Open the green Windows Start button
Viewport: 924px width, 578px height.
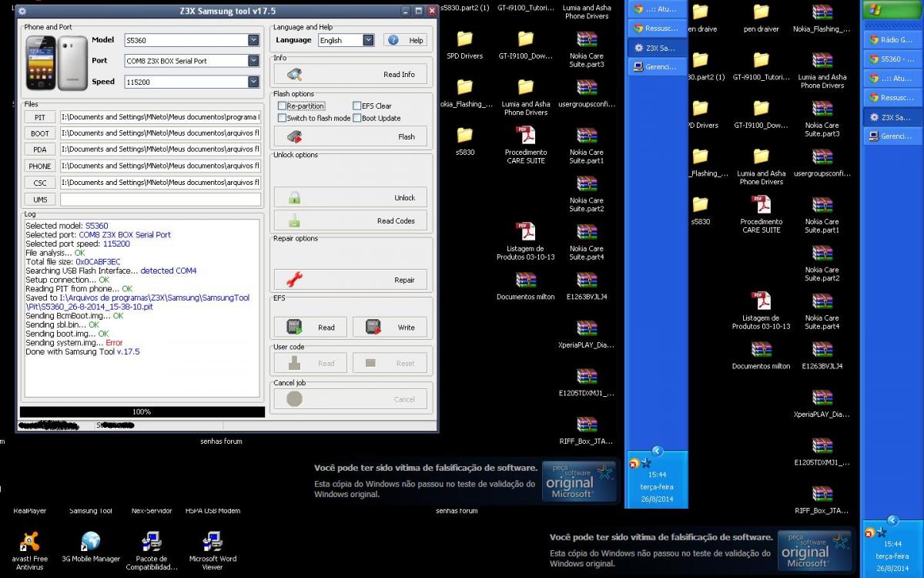coord(892,12)
